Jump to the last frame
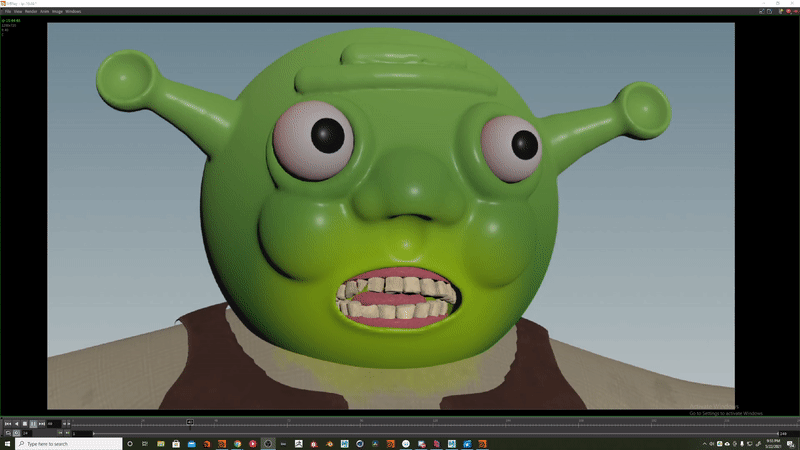The image size is (800, 450). tap(42, 424)
